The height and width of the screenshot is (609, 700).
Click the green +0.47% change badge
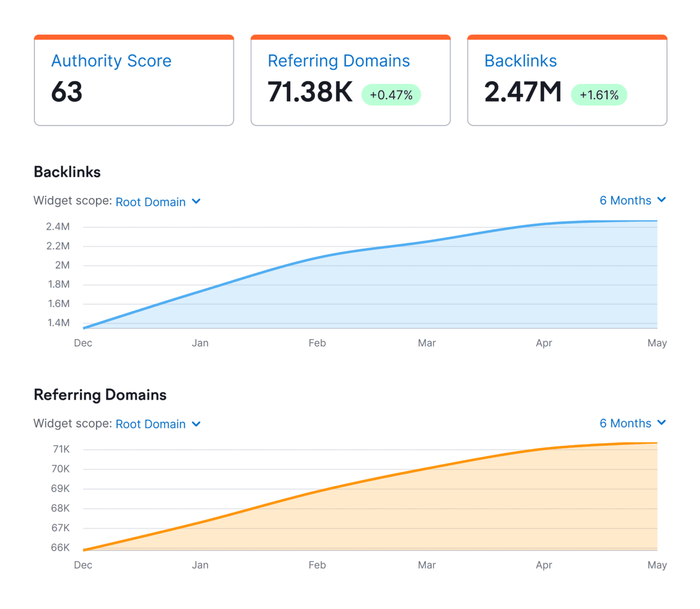391,94
